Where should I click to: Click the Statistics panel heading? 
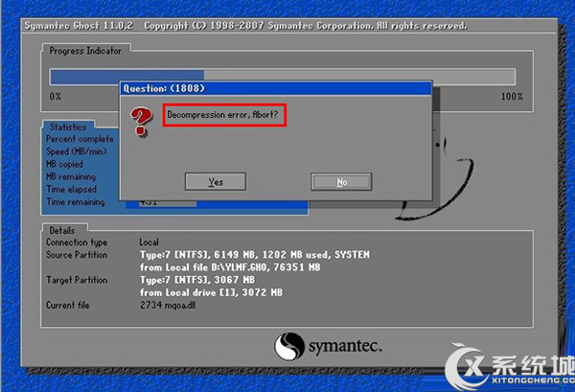(x=68, y=127)
